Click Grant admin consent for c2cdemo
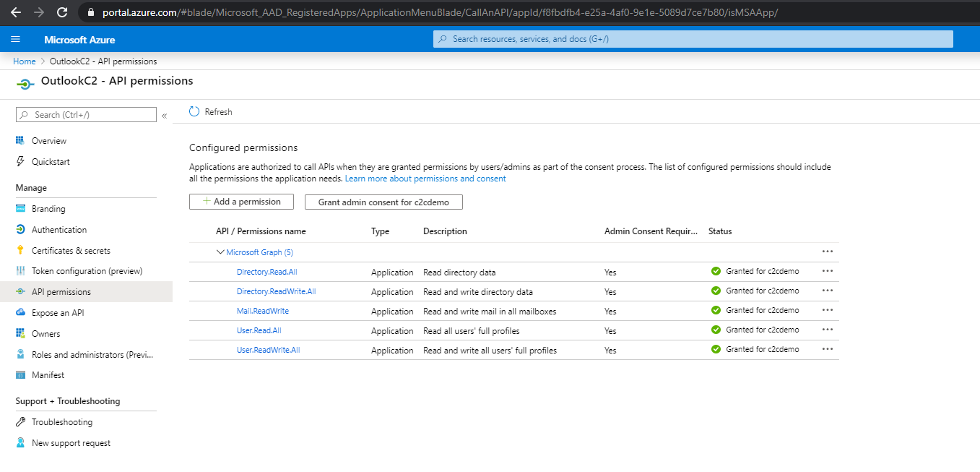The width and height of the screenshot is (980, 472). tap(383, 202)
